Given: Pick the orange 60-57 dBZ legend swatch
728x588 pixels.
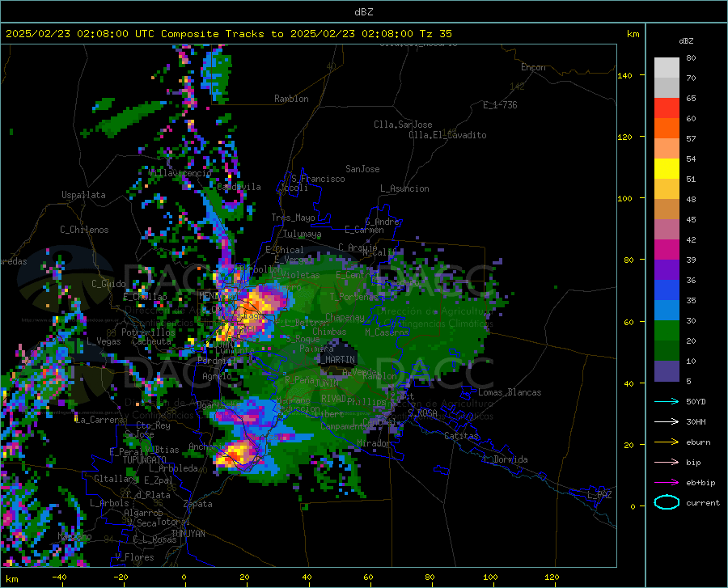Looking at the screenshot, I should [x=667, y=129].
